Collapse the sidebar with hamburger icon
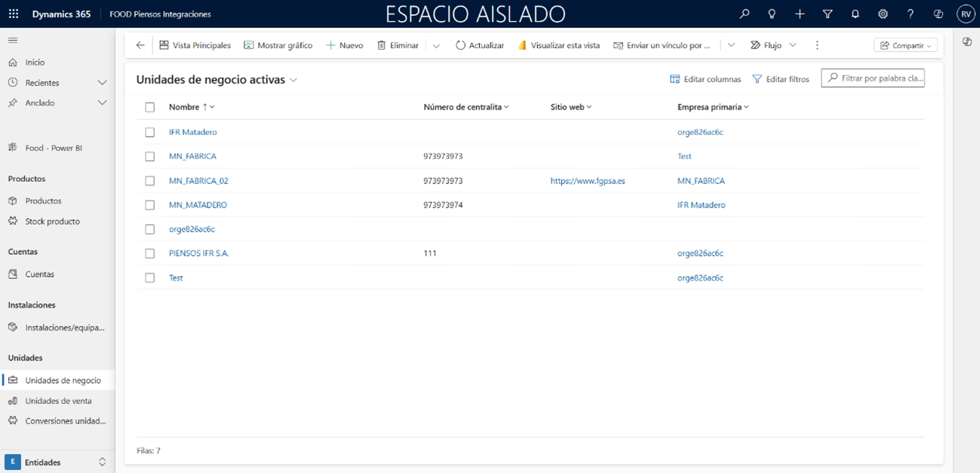The image size is (980, 473). (x=13, y=40)
